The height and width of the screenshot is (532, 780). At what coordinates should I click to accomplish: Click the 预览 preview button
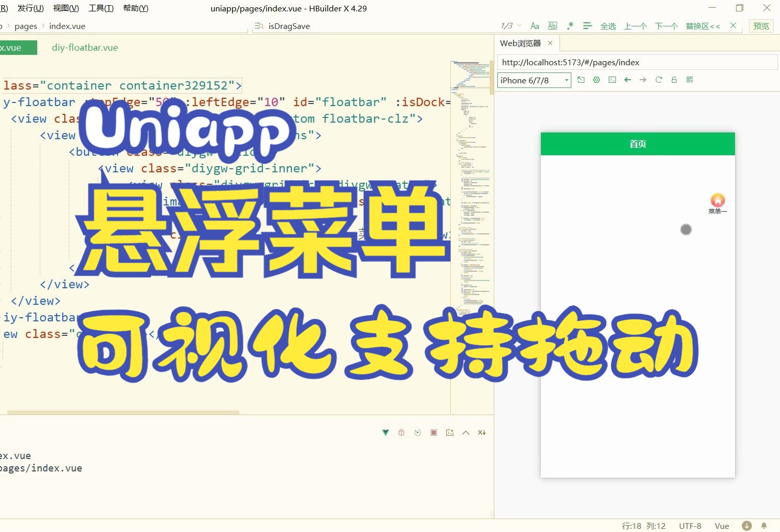pyautogui.click(x=761, y=25)
